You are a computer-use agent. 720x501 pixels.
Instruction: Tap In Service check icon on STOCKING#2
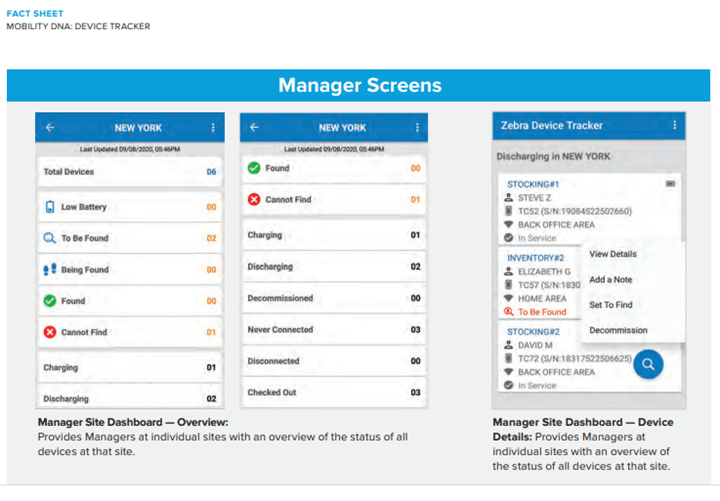click(508, 385)
